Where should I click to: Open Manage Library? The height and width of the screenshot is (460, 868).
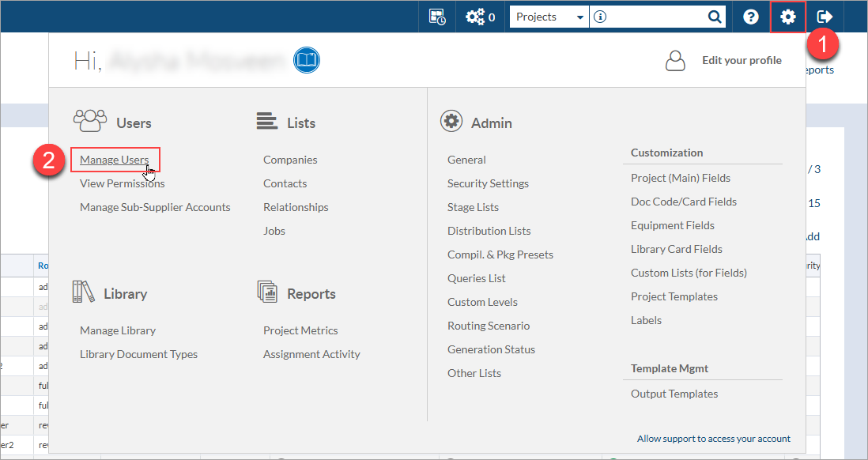(x=117, y=330)
